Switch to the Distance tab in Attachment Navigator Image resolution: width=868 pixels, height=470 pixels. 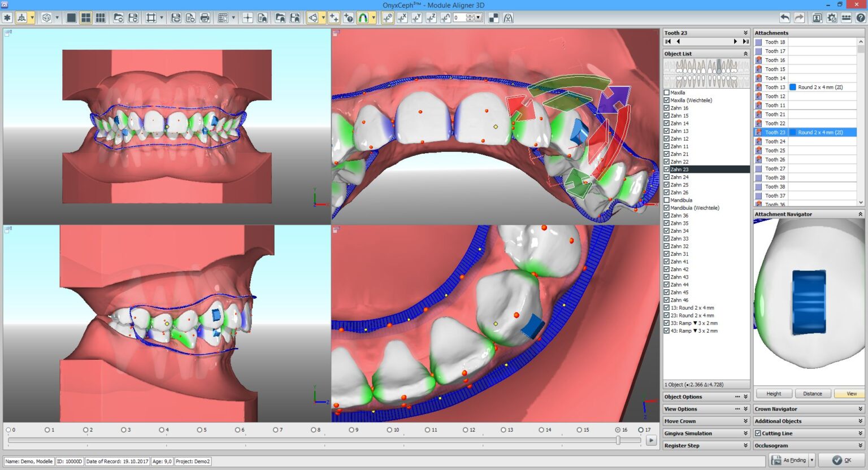click(813, 393)
